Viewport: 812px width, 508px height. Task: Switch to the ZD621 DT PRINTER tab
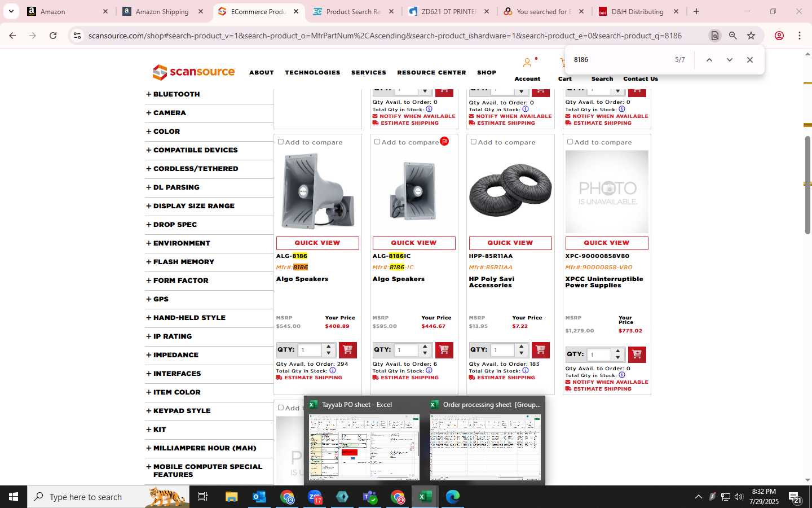pyautogui.click(x=448, y=11)
